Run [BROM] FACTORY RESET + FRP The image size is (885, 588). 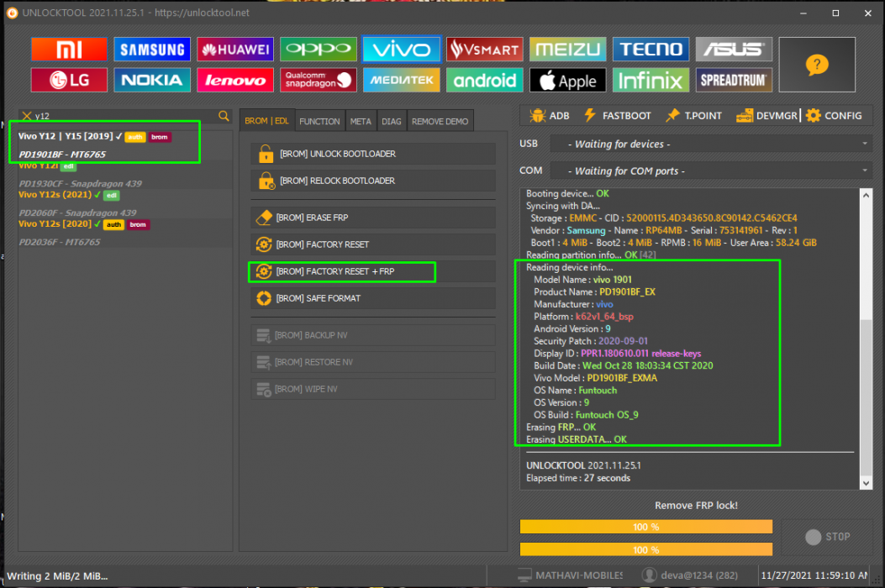tap(373, 271)
